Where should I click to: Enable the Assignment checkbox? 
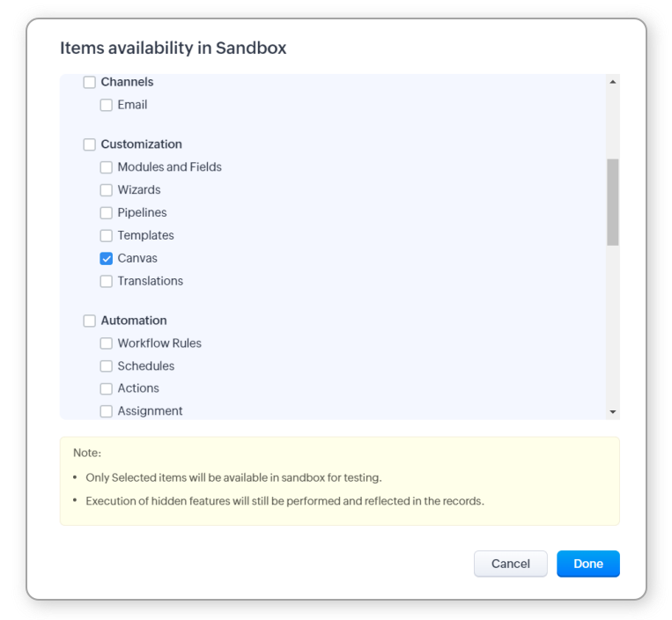(x=106, y=411)
